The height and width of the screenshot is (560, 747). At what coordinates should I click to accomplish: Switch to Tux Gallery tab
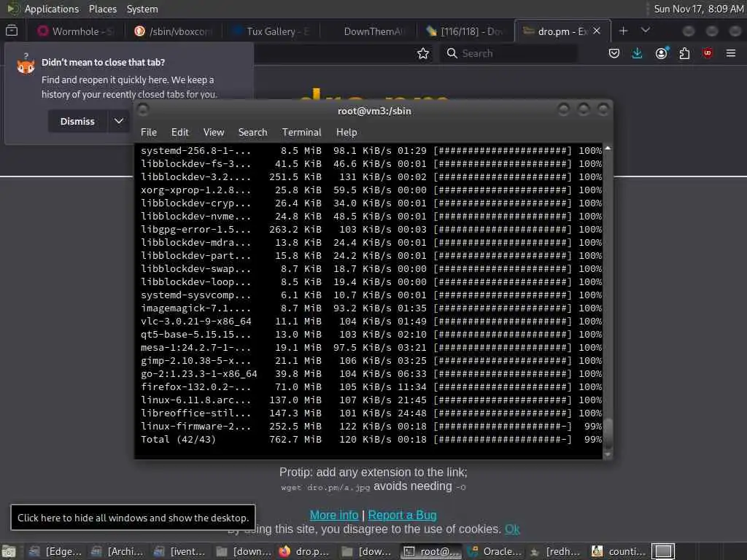coord(271,31)
